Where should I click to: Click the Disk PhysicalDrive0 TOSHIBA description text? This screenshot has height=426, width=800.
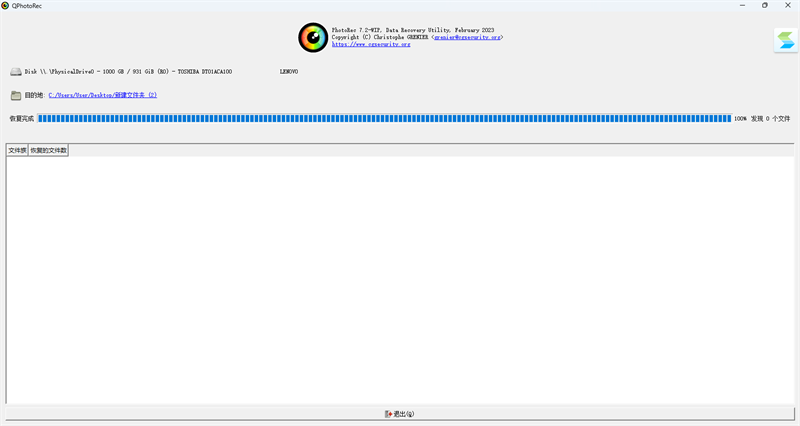(x=128, y=72)
